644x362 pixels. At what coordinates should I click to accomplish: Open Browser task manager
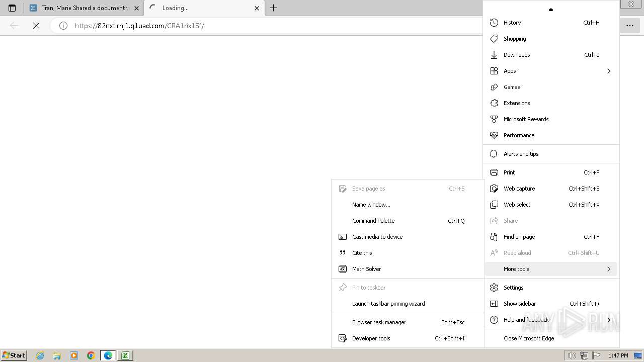point(408,322)
